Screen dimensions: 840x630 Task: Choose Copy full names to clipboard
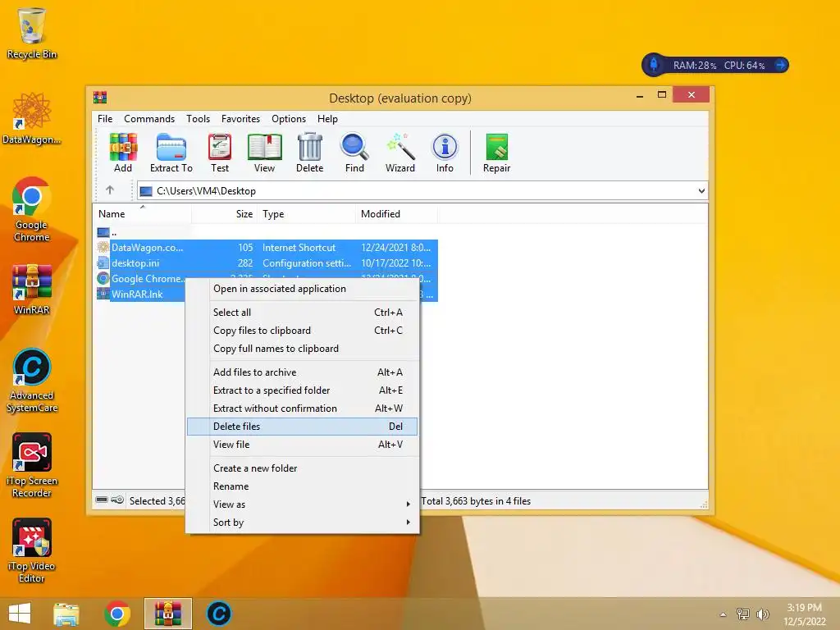click(x=303, y=349)
